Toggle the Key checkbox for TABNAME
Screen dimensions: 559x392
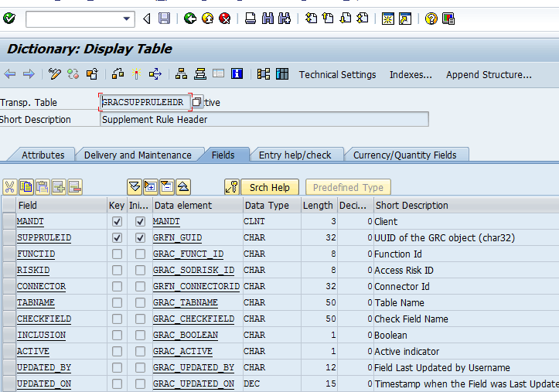117,302
